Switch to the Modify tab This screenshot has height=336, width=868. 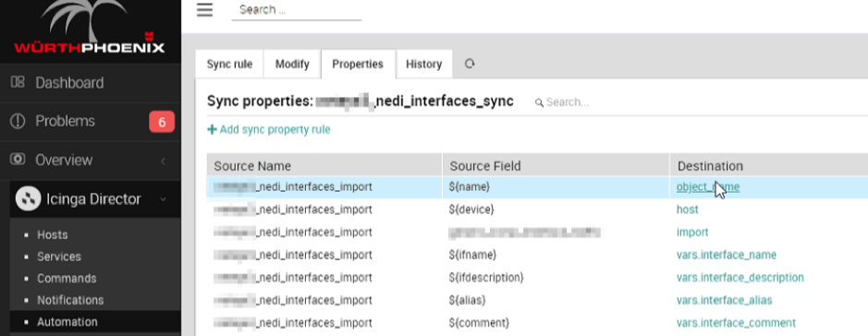click(292, 64)
